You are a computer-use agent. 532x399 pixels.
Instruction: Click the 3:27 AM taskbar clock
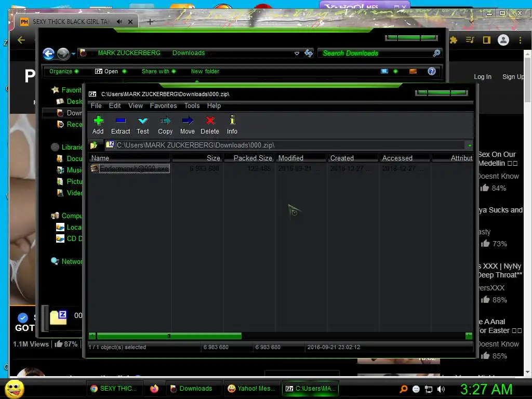(486, 389)
